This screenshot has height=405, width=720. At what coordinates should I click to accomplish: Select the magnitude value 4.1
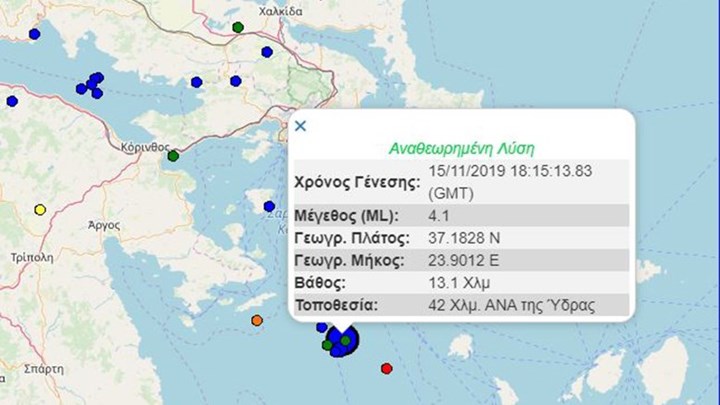[439, 216]
